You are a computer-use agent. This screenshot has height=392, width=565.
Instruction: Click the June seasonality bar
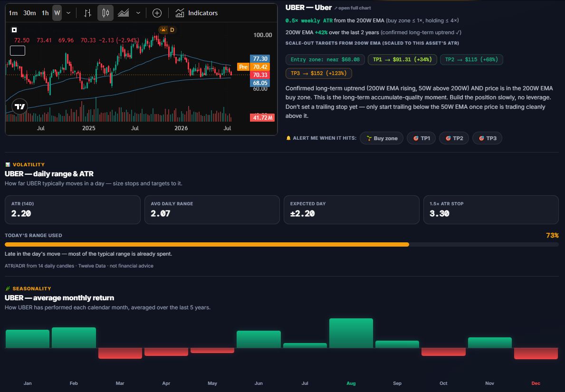259,339
